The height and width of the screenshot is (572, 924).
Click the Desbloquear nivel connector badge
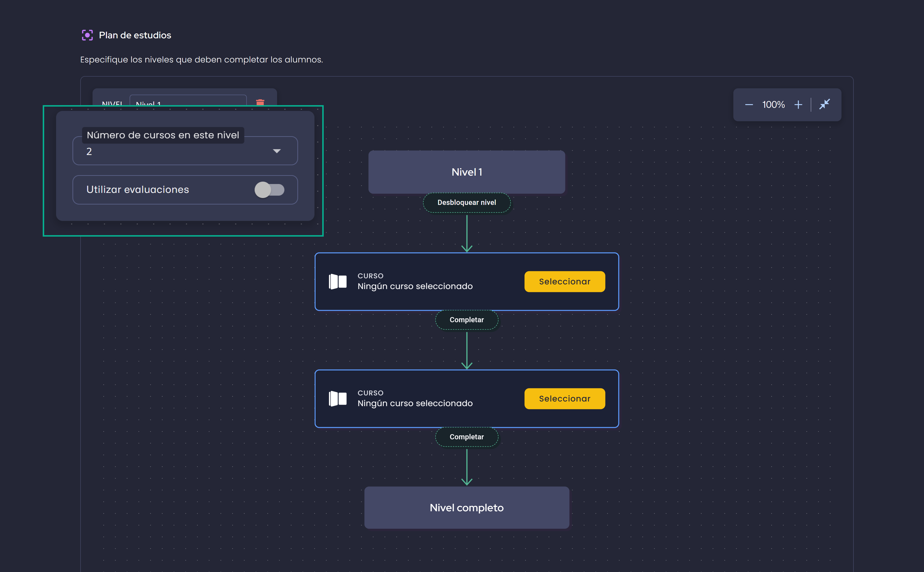(x=467, y=202)
